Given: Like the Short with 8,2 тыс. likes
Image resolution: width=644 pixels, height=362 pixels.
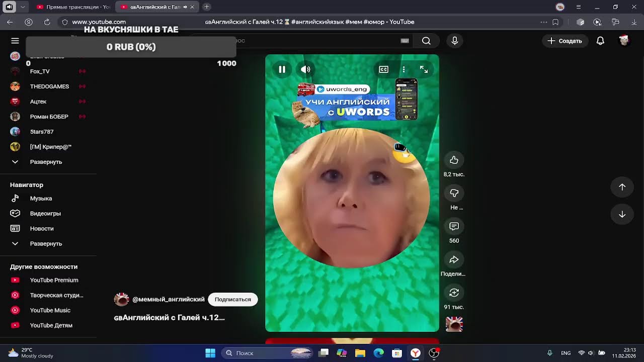Looking at the screenshot, I should pos(454,160).
